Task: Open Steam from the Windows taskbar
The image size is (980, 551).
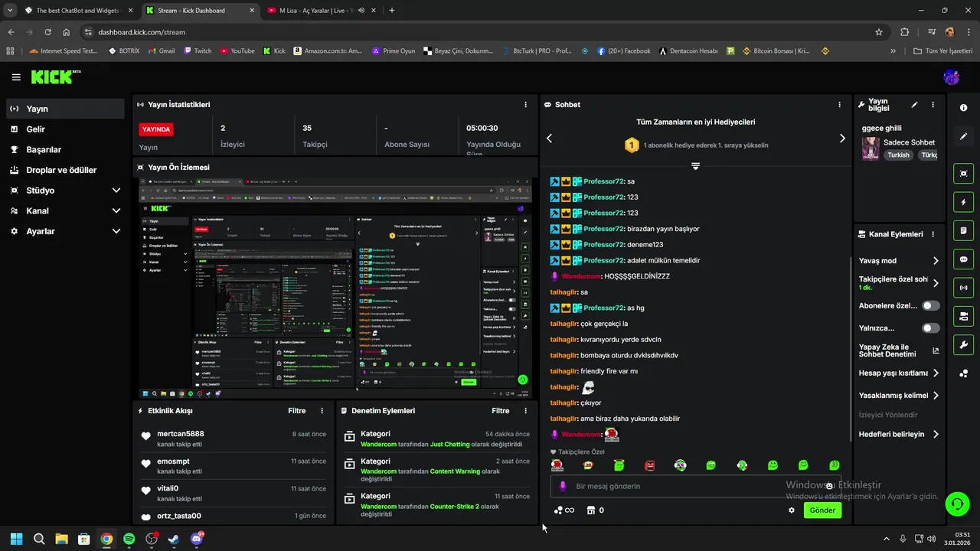Action: click(174, 539)
